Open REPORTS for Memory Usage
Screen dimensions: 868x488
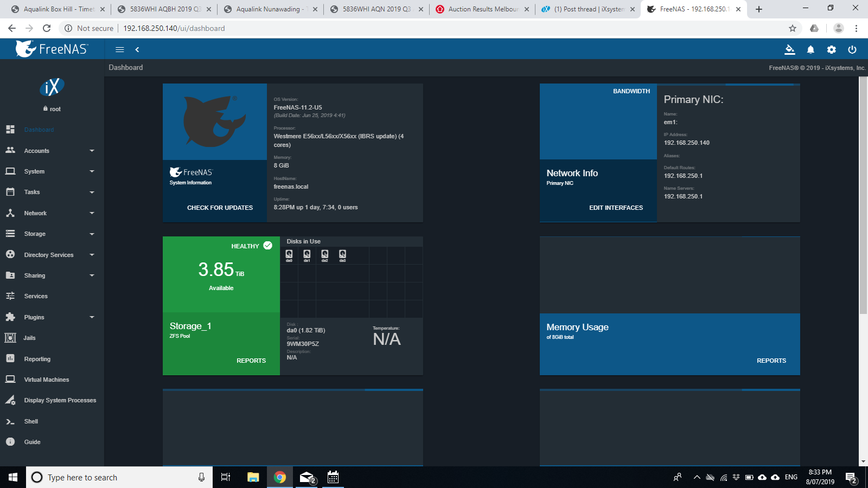pyautogui.click(x=771, y=361)
